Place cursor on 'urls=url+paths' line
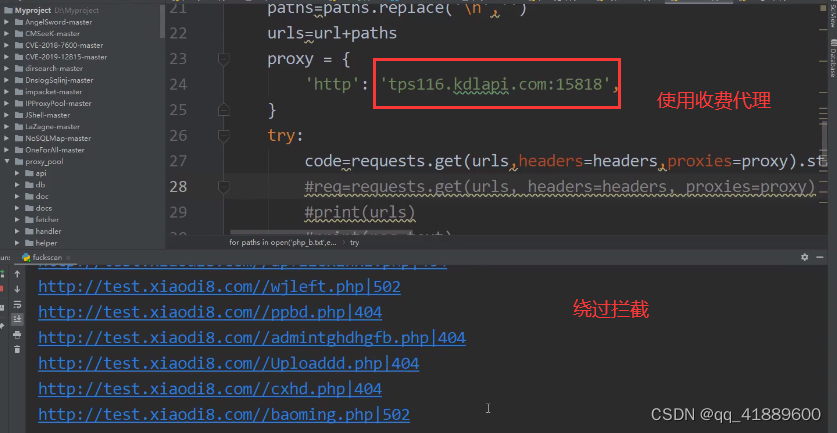The image size is (837, 433). pos(332,33)
